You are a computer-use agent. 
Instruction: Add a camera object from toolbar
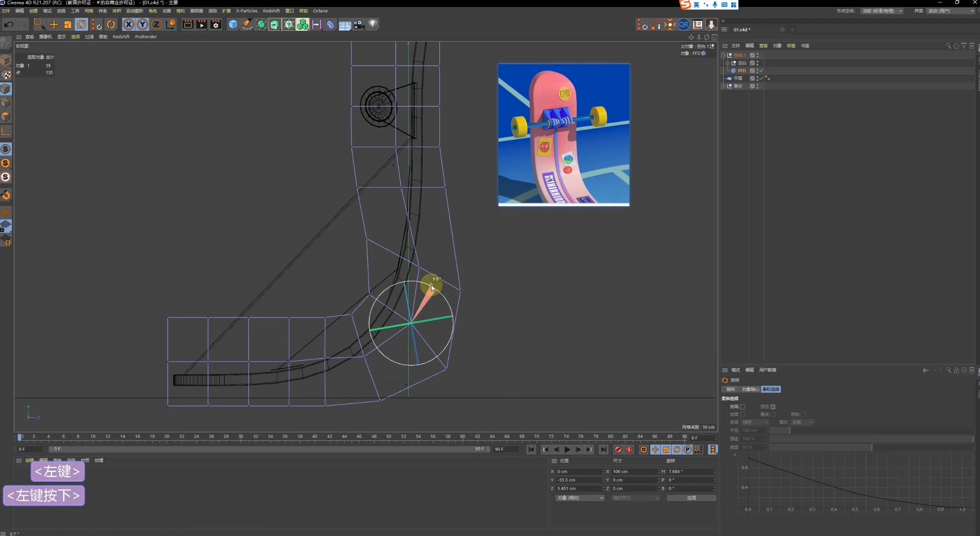(359, 24)
